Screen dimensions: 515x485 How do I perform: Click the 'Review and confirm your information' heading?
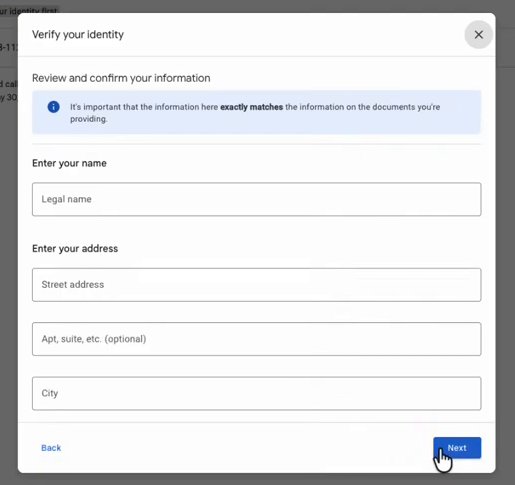coord(121,78)
